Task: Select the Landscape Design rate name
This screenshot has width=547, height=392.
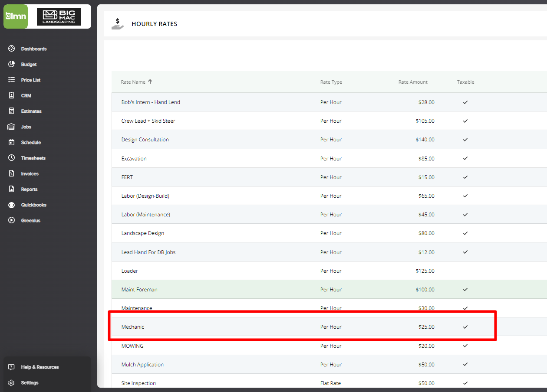Action: 143,233
